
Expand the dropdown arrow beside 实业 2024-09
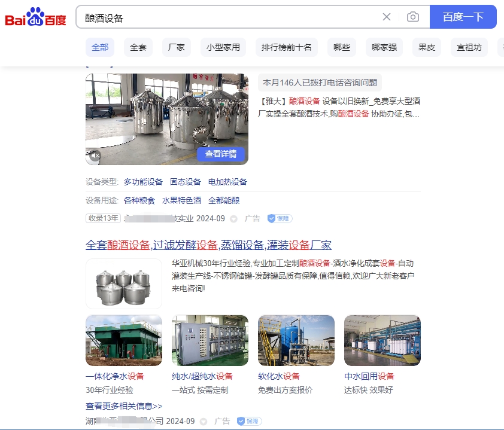click(233, 219)
